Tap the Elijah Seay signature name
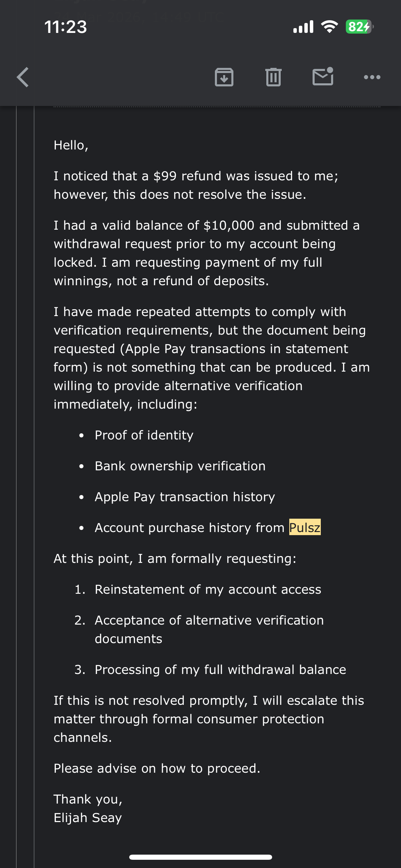Image resolution: width=401 pixels, height=868 pixels. pos(87,818)
